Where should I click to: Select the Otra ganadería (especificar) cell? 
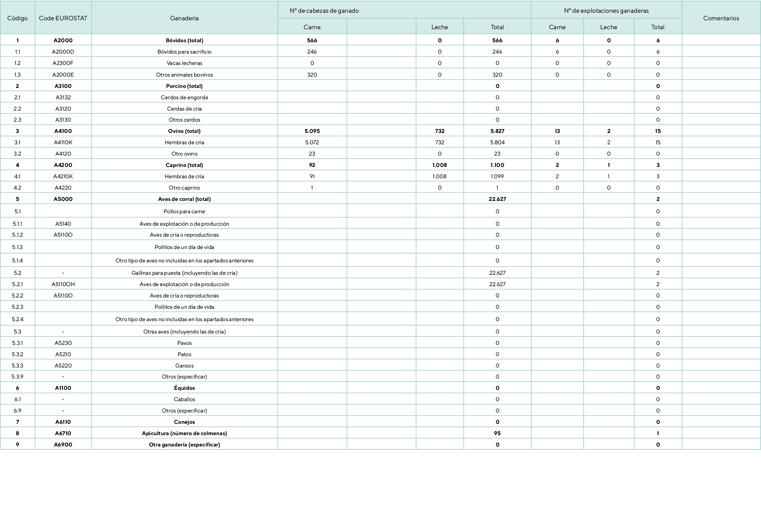point(184,445)
